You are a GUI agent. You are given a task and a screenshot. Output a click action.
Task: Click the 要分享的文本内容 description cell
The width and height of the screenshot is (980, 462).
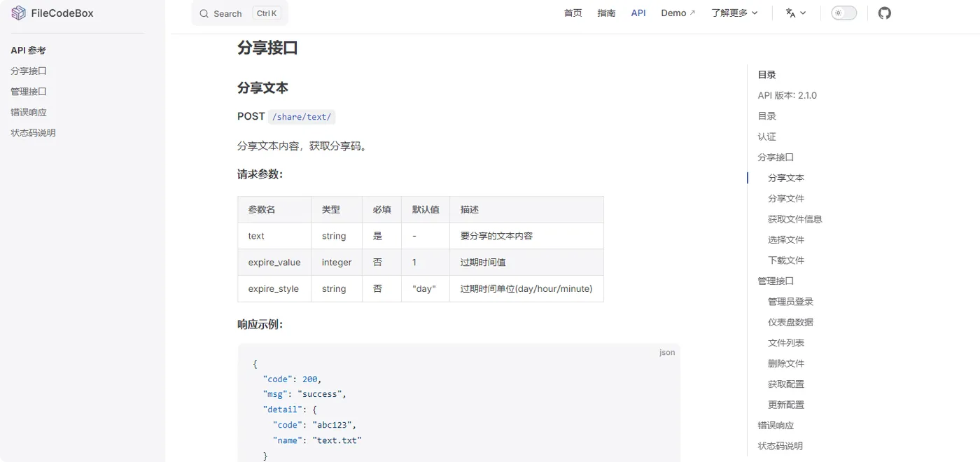click(526, 236)
